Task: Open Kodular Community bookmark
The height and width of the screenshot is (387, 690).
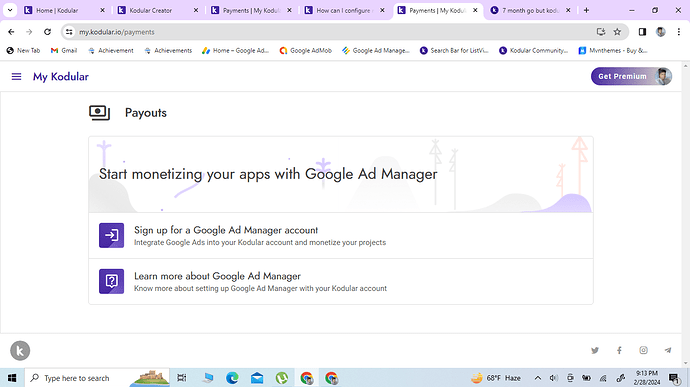Action: click(533, 51)
